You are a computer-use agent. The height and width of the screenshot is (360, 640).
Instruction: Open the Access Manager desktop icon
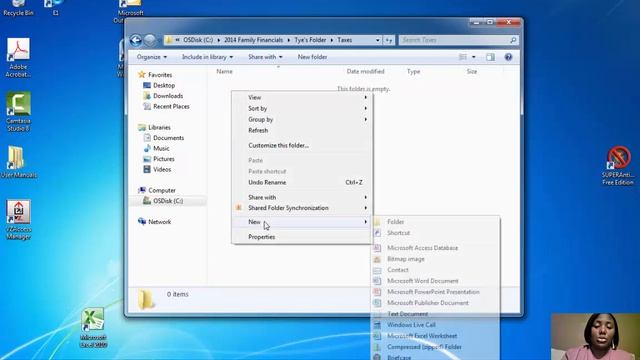18,219
